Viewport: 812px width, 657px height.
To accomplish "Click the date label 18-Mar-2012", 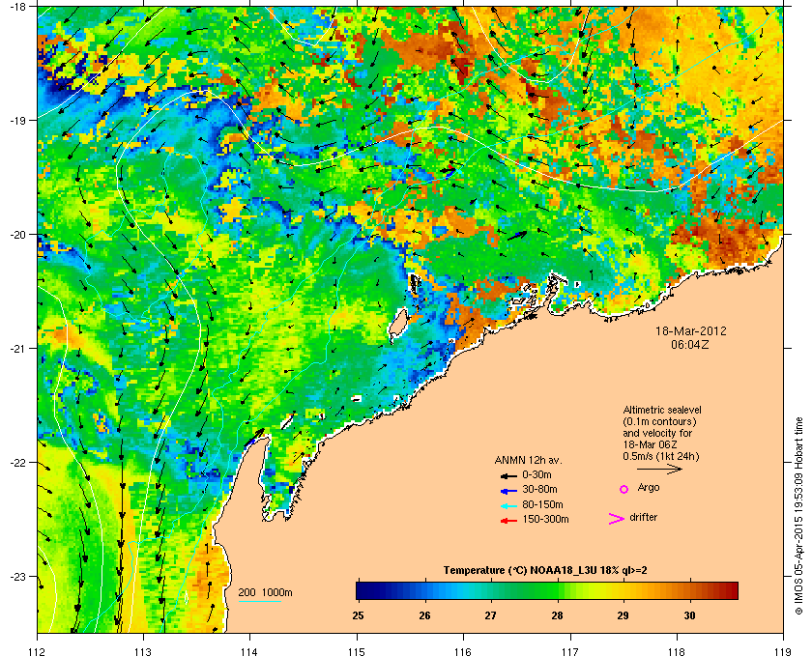I will click(691, 330).
